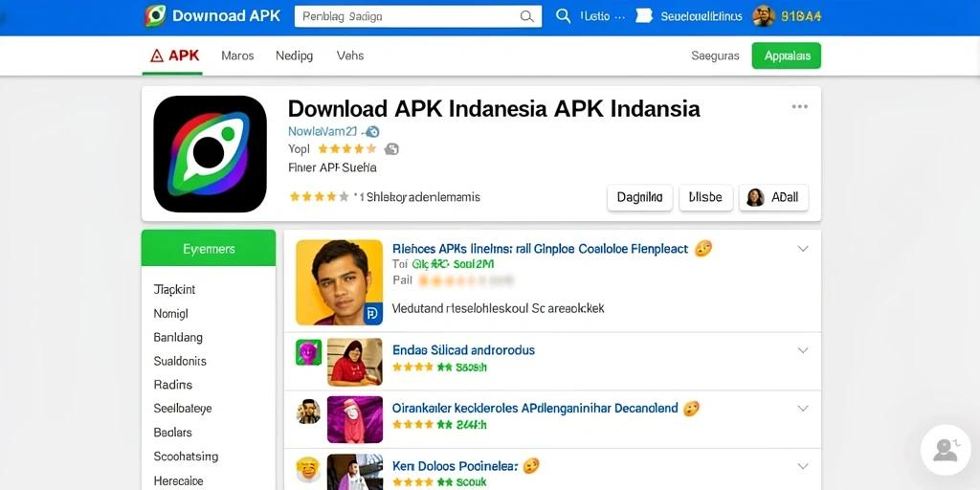980x490 pixels.
Task: Select Badars in the sidebar
Action: 172,433
